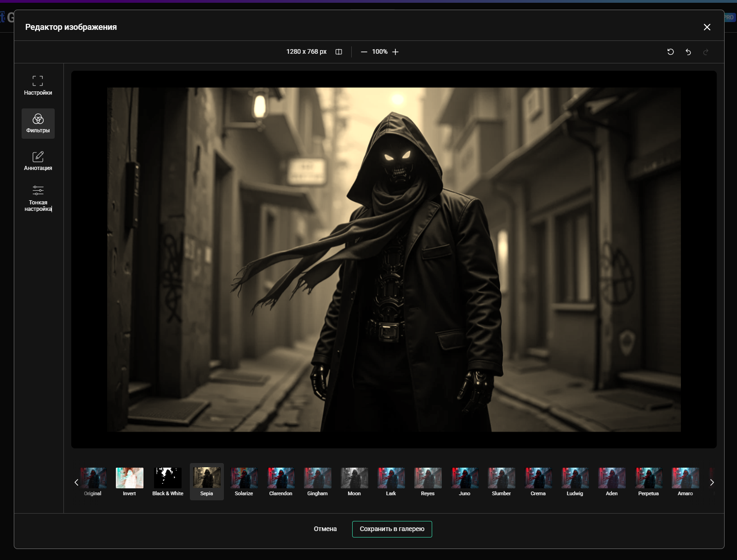
Task: Select the Original filter thumbnail
Action: coord(93,481)
